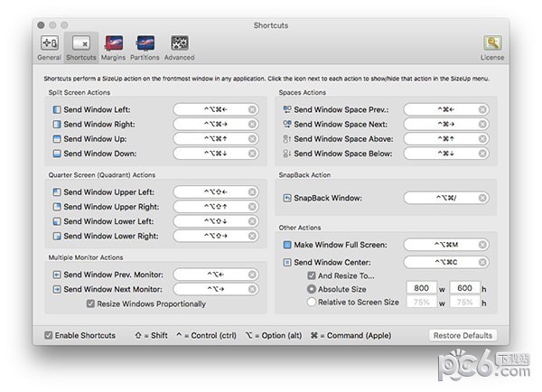Screen dimensions: 542x392
Task: Switch to the Margins tab
Action: pos(114,48)
